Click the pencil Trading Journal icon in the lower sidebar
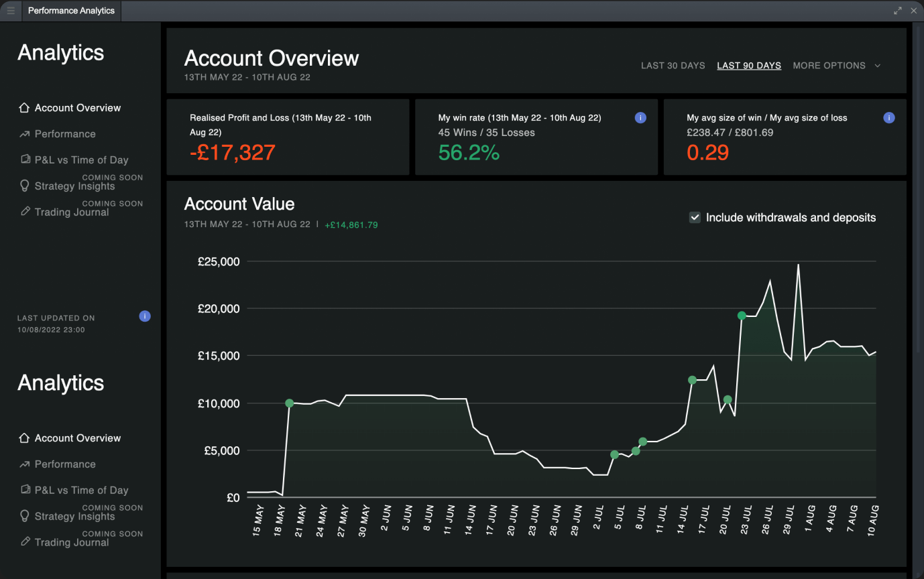The image size is (924, 579). pyautogui.click(x=25, y=541)
